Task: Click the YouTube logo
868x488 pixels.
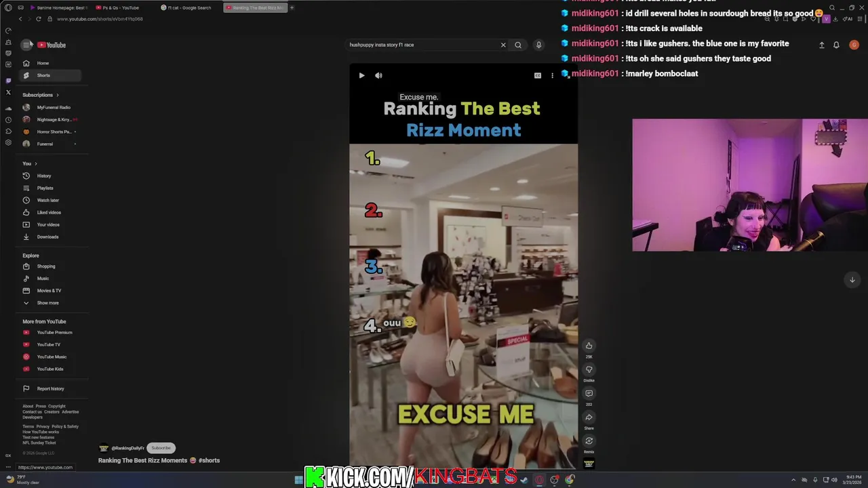Action: coord(52,45)
